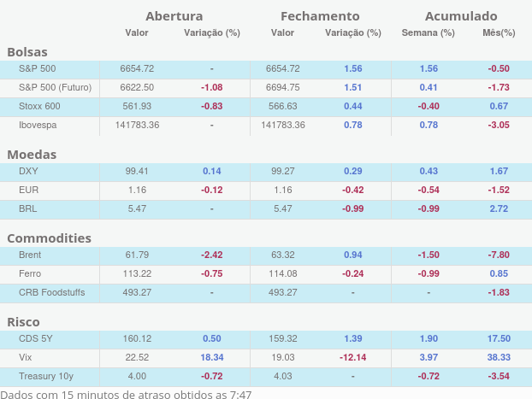
Task: Click the CRB Foodstuffs row label
Action: click(54, 292)
